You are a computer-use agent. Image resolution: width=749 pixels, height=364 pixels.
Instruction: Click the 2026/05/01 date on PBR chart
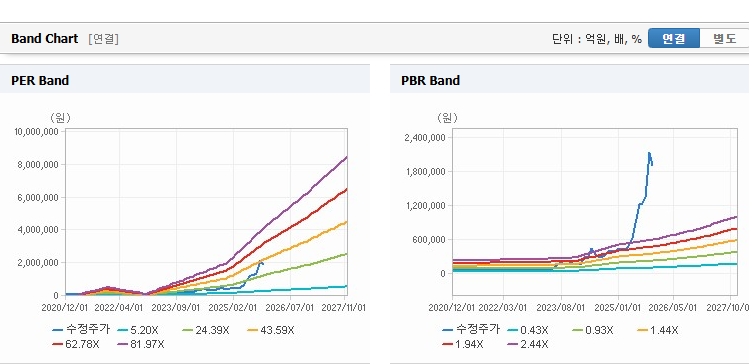tap(674, 307)
